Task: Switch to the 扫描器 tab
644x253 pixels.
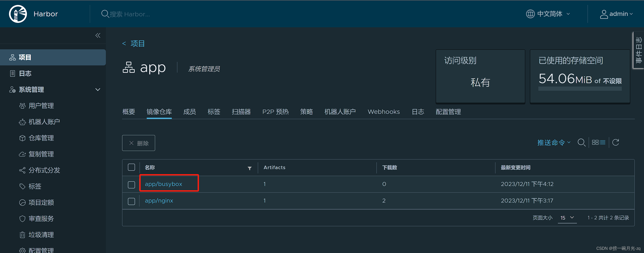Action: coord(241,112)
